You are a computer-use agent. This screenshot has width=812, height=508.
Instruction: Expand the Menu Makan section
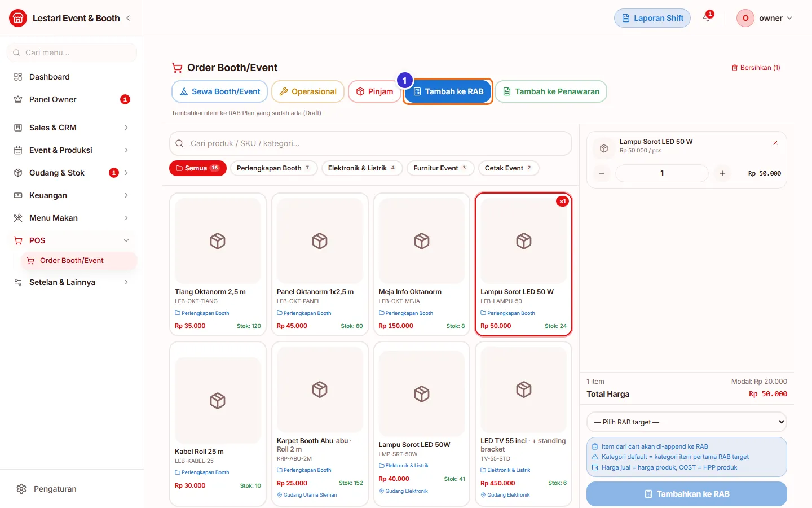[72, 218]
